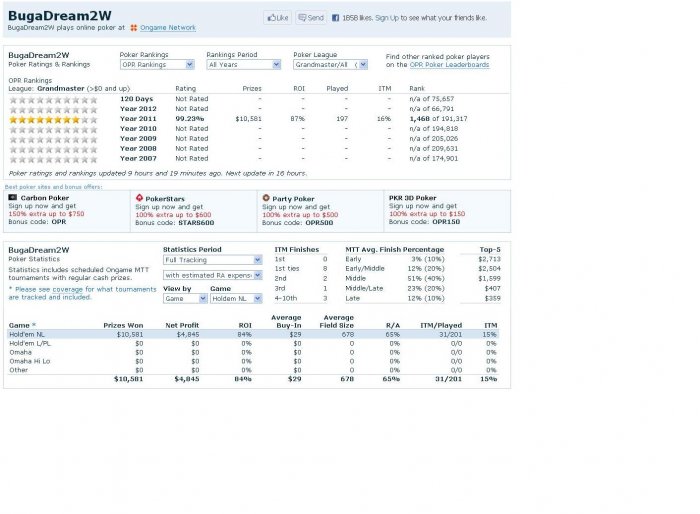Click the $10,581 prizes value for 2011
700x514 pixels.
tap(249, 119)
